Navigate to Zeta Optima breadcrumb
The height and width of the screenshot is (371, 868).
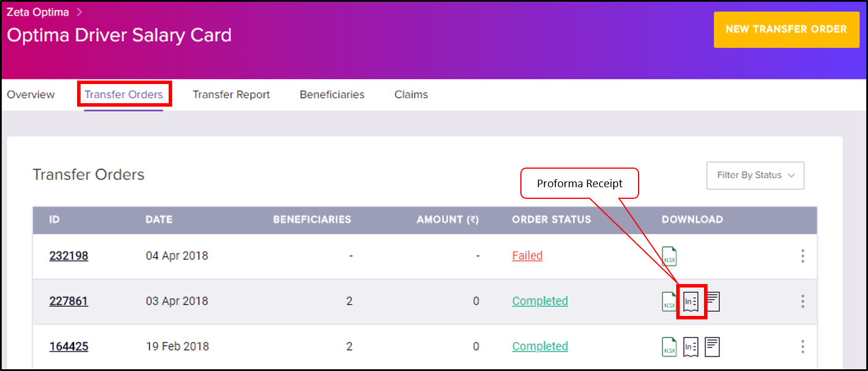point(38,12)
